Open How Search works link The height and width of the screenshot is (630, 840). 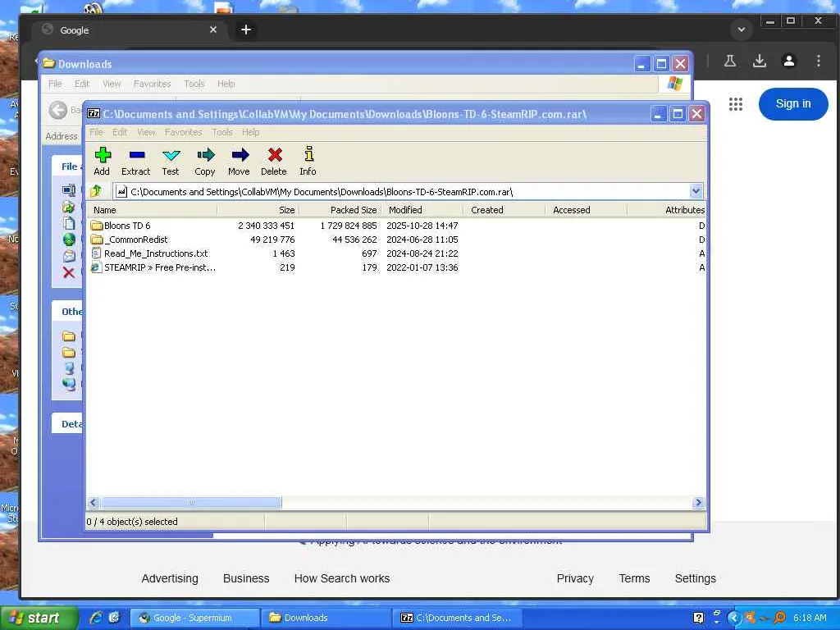point(342,578)
